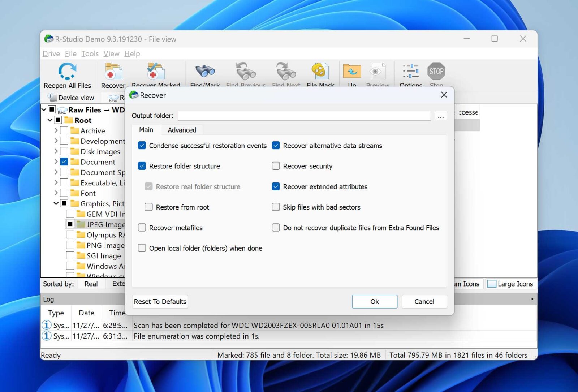Select the Recover toolbar icon
The image size is (578, 392).
[112, 71]
